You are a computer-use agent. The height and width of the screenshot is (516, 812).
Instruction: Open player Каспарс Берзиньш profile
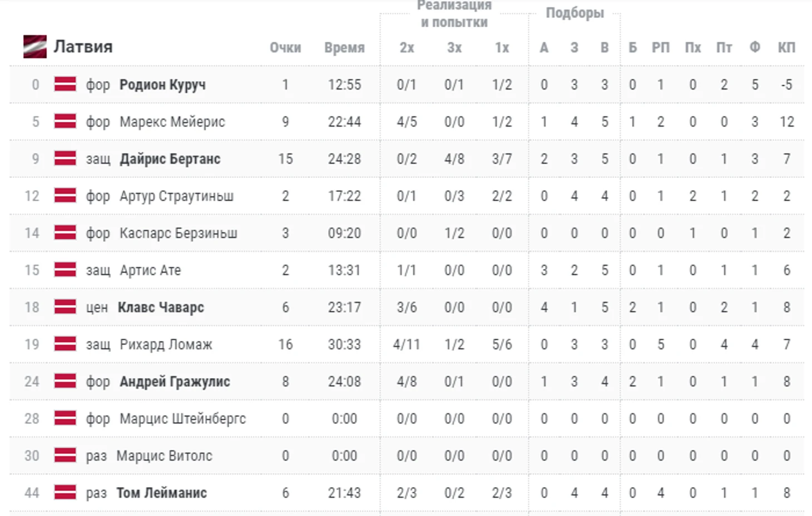179,233
